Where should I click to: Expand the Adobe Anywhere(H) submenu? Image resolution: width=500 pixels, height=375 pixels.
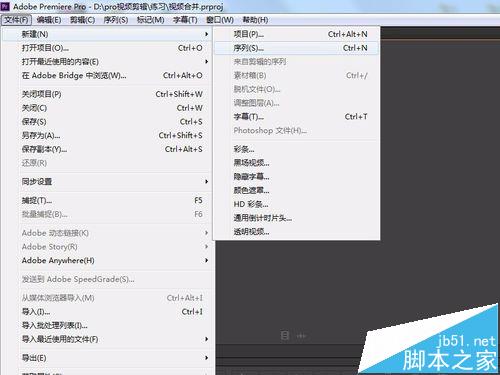(x=107, y=260)
